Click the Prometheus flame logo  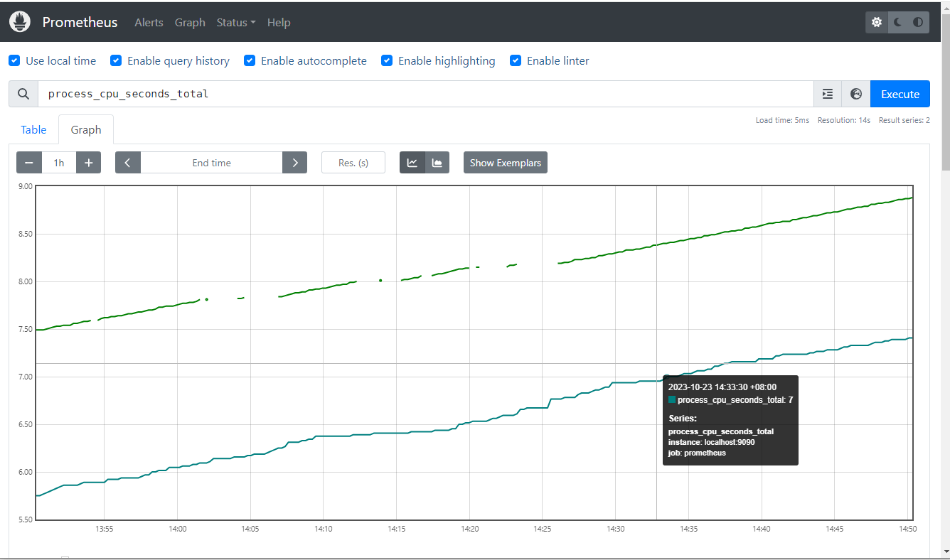(20, 22)
